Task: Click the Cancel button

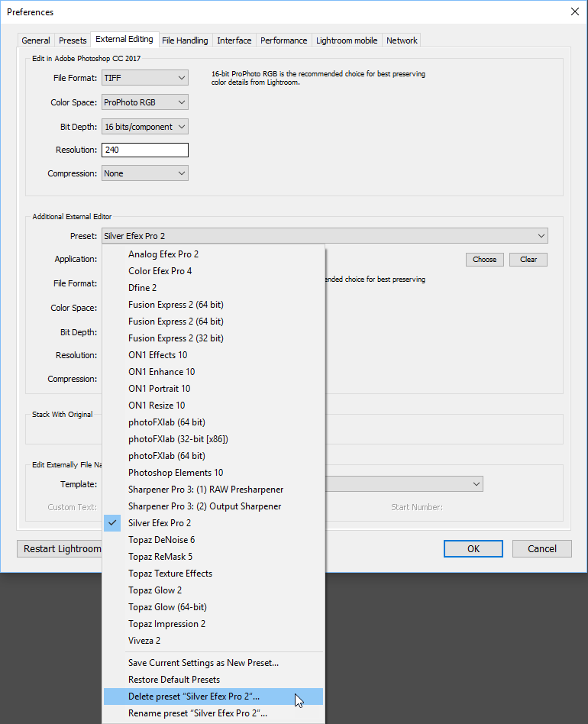Action: (x=542, y=548)
